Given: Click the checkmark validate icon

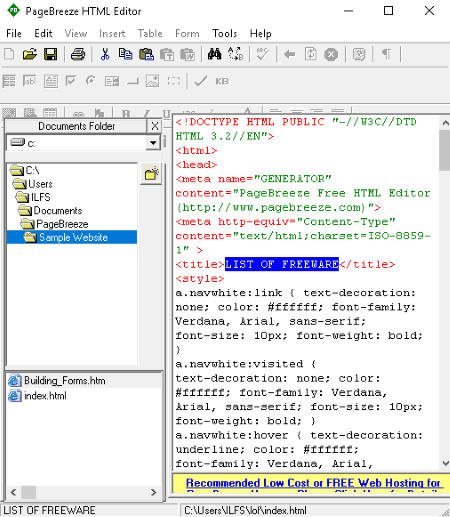Looking at the screenshot, I should (x=201, y=81).
